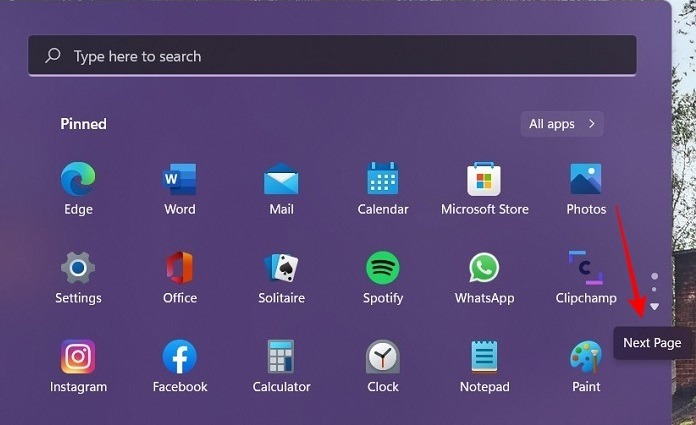
Task: Launch the Office app
Action: click(180, 268)
